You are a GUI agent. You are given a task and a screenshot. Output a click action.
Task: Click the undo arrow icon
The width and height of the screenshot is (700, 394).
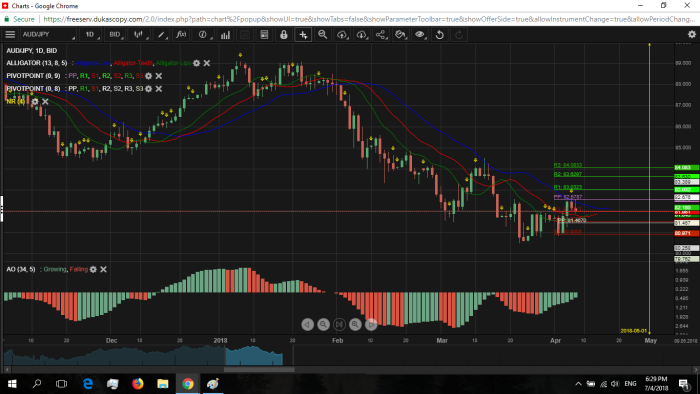click(x=440, y=34)
